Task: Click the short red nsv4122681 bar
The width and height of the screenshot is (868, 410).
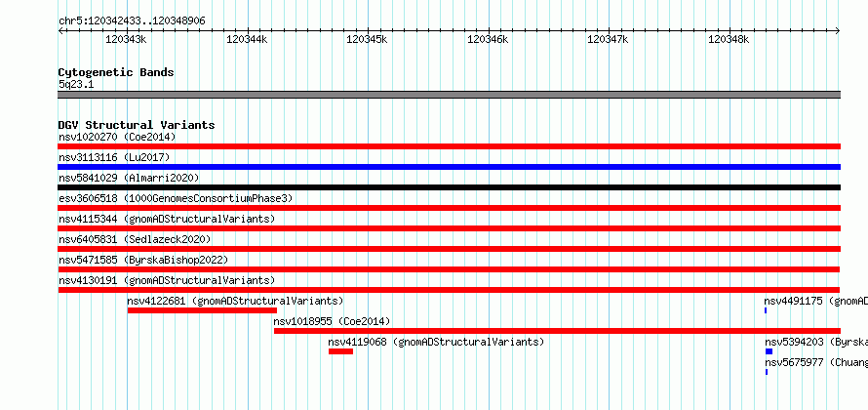Action: [x=202, y=310]
